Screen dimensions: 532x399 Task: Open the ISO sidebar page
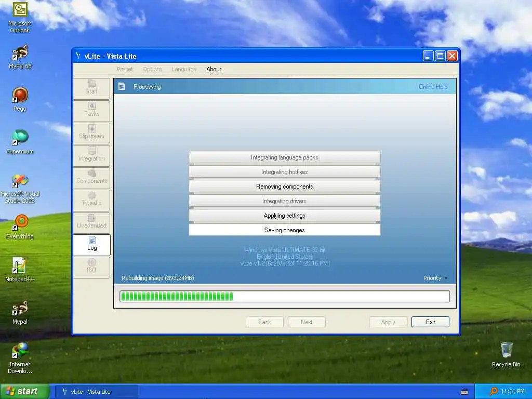point(91,267)
